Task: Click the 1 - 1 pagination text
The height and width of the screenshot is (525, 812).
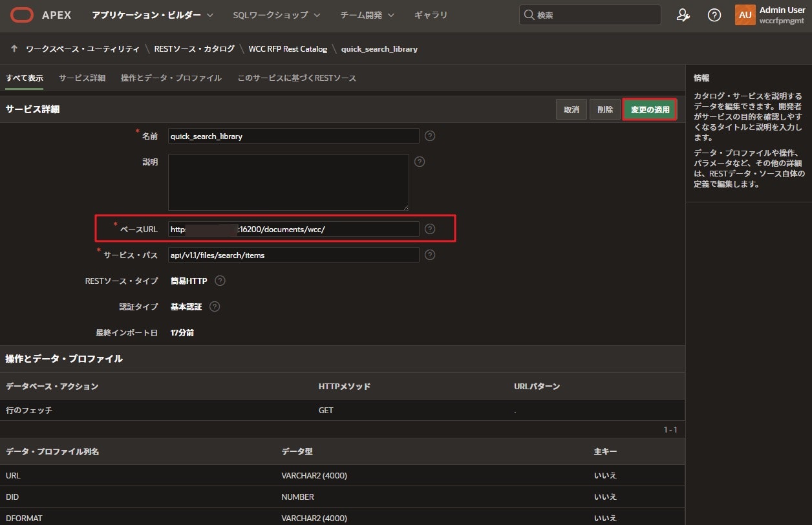Action: 670,429
